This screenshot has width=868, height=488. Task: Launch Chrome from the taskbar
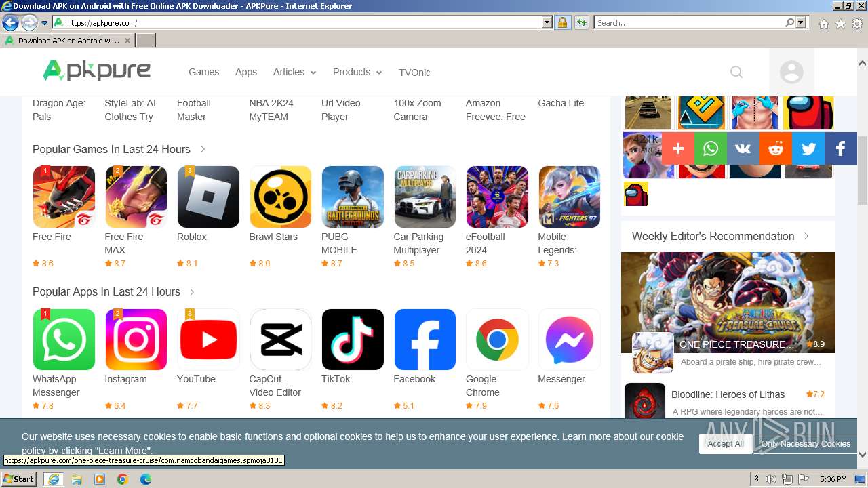[x=122, y=479]
